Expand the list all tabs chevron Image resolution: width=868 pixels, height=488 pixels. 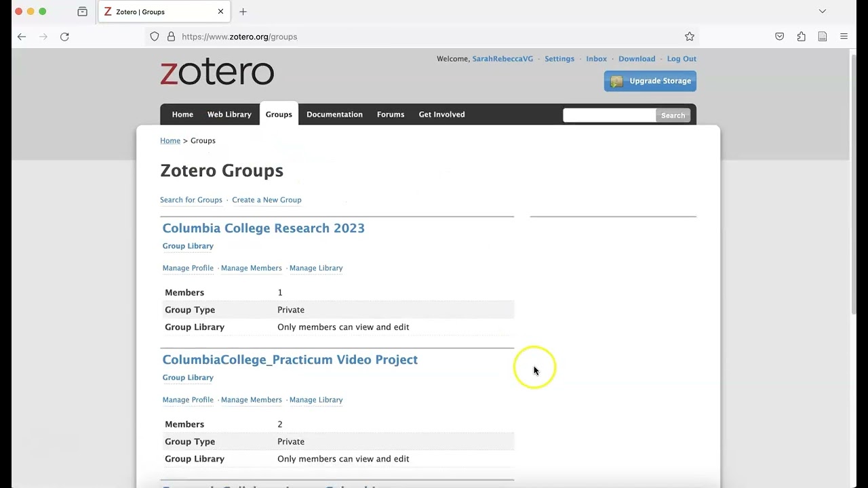click(822, 12)
